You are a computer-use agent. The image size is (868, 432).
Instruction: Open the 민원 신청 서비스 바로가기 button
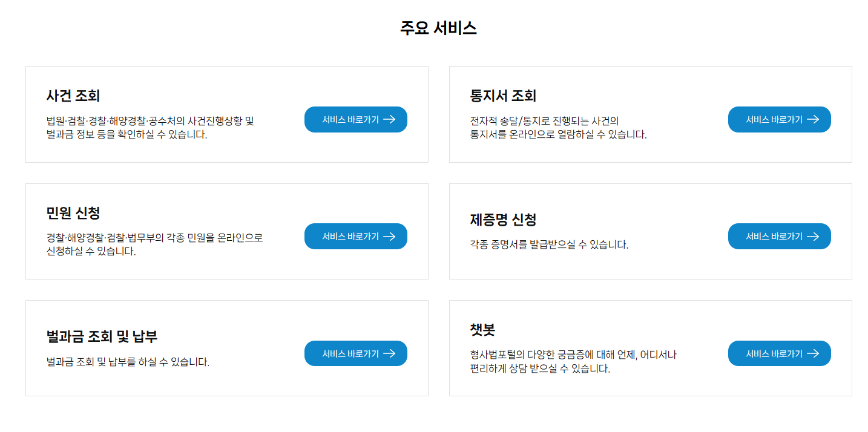point(355,236)
